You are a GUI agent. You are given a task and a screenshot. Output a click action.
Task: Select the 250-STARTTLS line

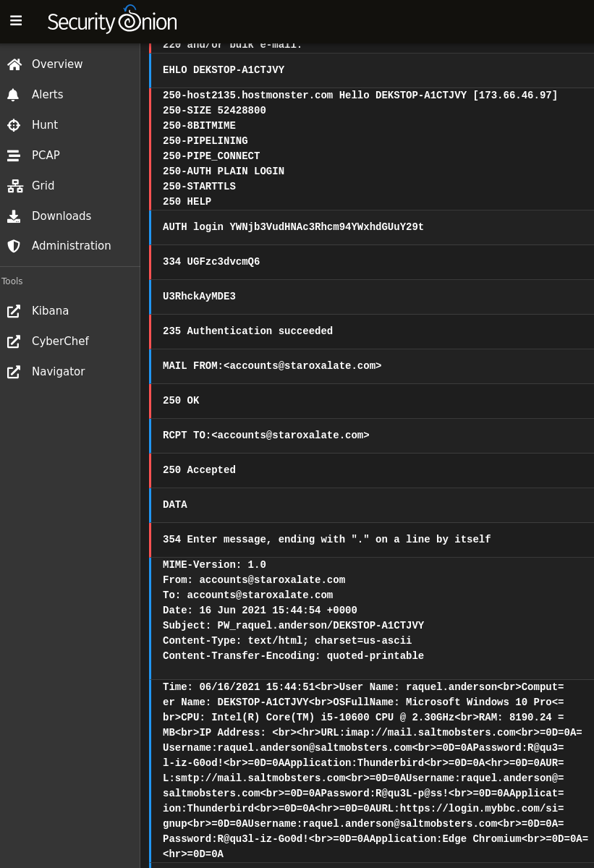pos(199,187)
